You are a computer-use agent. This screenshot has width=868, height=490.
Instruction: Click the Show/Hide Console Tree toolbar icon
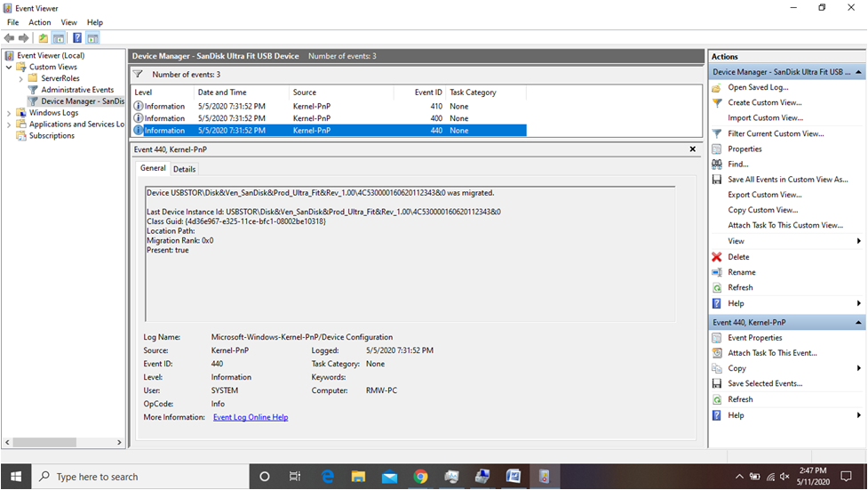pos(58,38)
